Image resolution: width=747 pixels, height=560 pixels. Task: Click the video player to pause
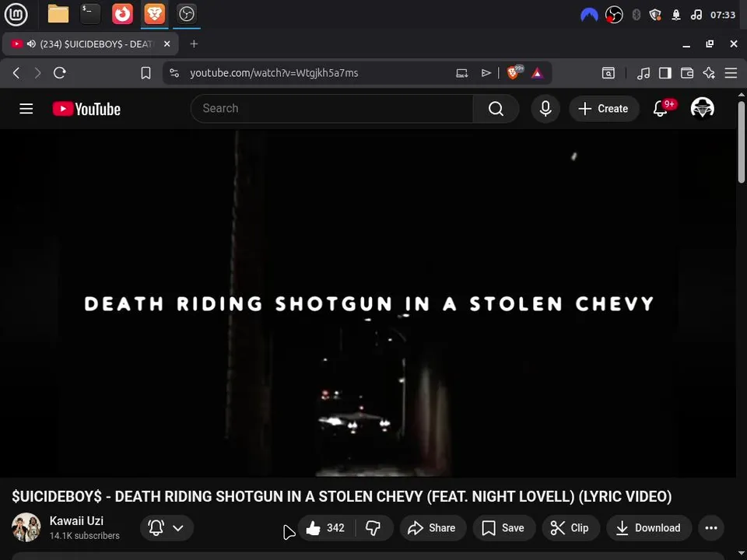(x=368, y=303)
